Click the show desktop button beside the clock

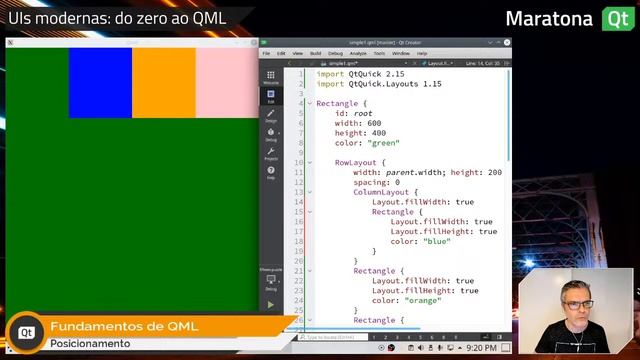[506, 348]
